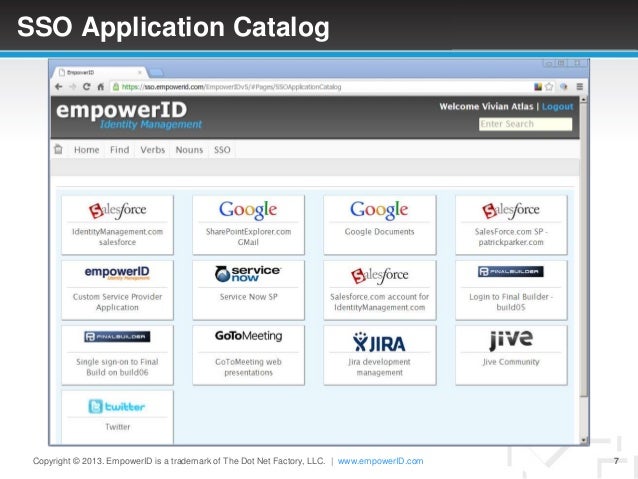Reload the page with the refresh icon
Image resolution: width=638 pixels, height=479 pixels.
[86, 87]
